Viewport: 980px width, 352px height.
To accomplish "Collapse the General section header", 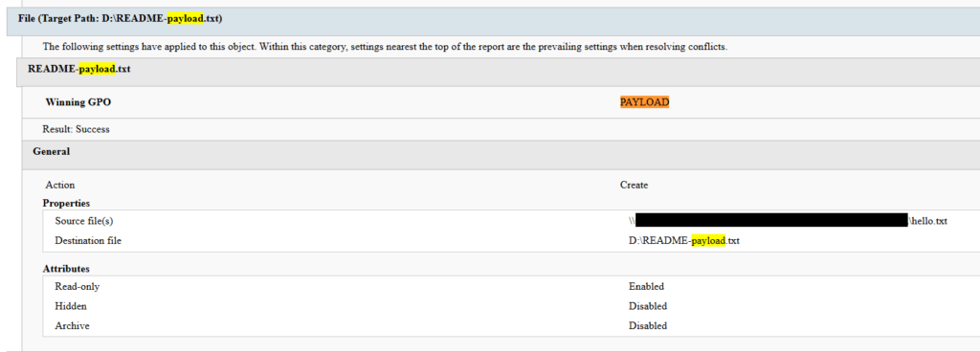I will click(x=501, y=154).
